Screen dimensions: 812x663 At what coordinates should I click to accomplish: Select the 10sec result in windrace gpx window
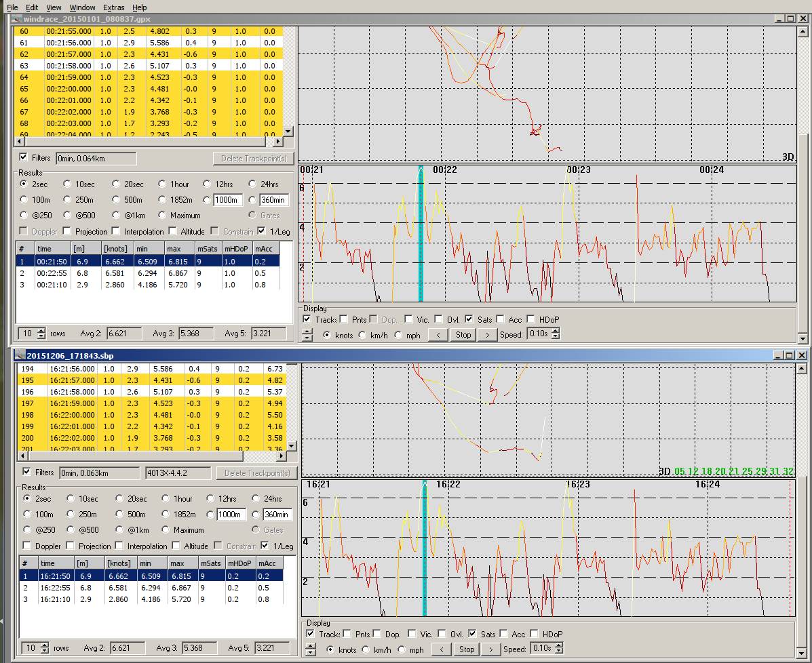tap(67, 184)
